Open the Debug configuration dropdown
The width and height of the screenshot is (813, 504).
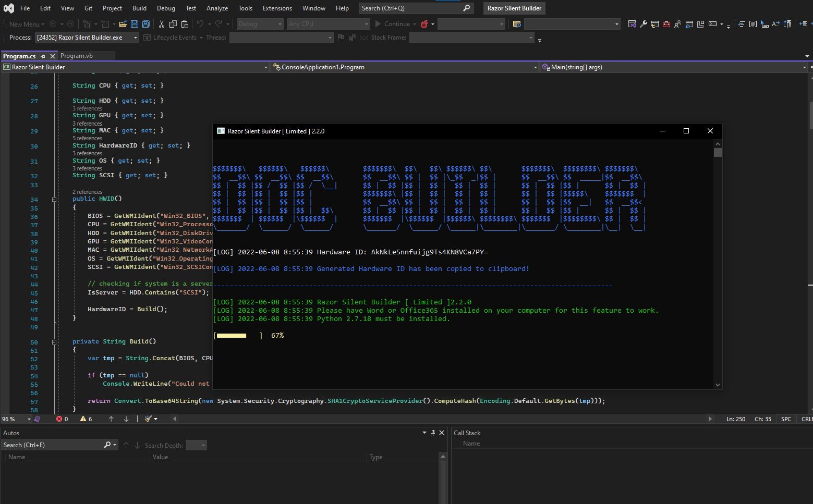[260, 24]
